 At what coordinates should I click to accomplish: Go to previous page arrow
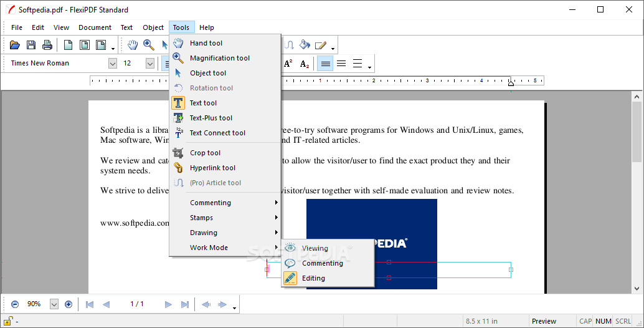pyautogui.click(x=106, y=304)
